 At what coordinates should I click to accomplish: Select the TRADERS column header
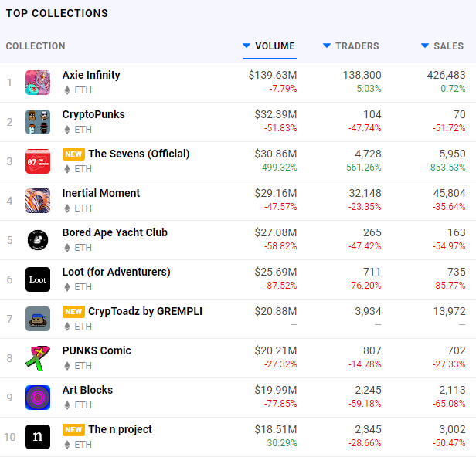pyautogui.click(x=357, y=46)
